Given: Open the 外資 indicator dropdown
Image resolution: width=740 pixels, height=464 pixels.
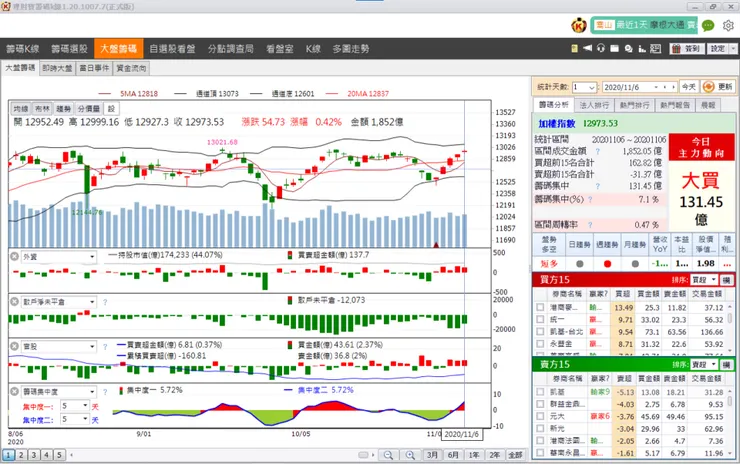Looking at the screenshot, I should tap(59, 257).
